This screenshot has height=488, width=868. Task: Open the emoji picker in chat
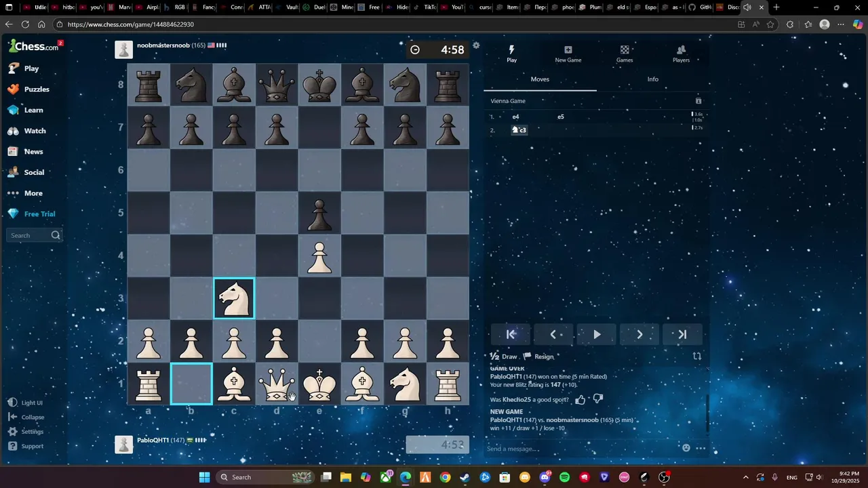[x=686, y=448]
